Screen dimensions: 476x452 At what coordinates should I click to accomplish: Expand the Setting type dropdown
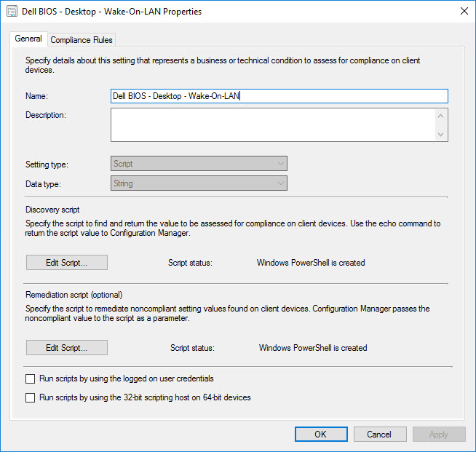199,164
